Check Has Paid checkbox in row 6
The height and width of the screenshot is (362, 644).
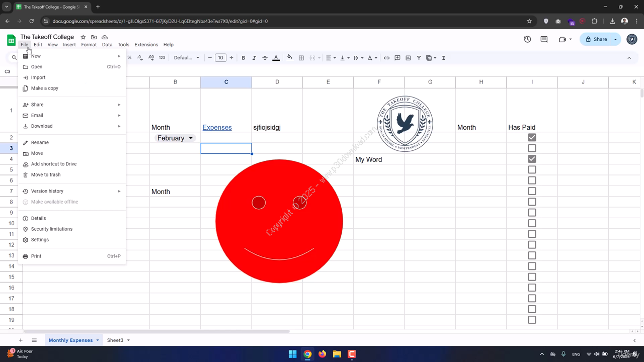click(532, 180)
